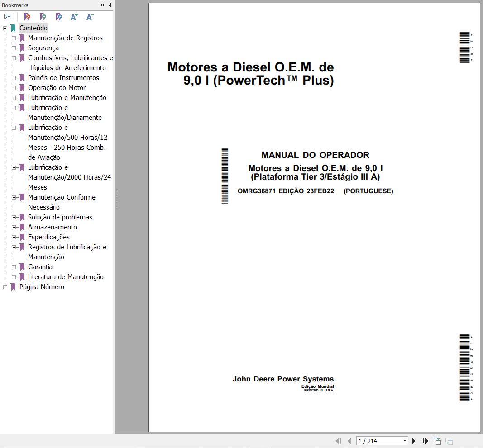Click the double-arrow panel options icon
The image size is (483, 448).
pos(103,5)
